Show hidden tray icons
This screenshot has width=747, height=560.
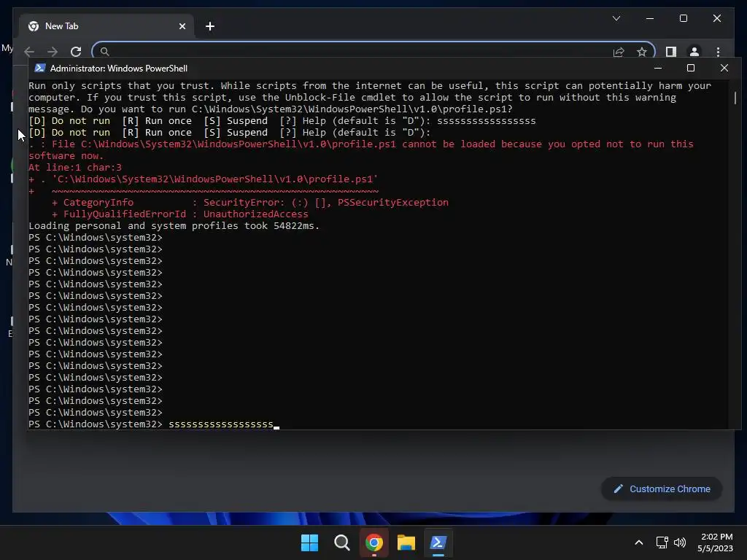(639, 542)
